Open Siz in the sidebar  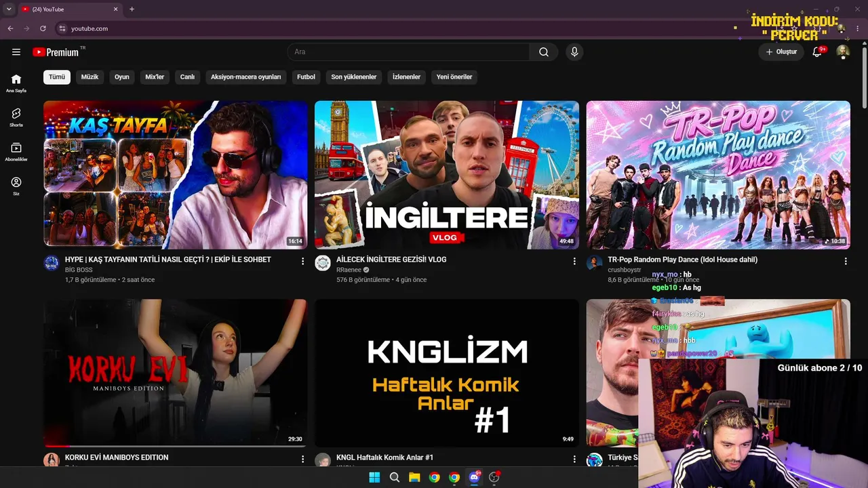16,186
